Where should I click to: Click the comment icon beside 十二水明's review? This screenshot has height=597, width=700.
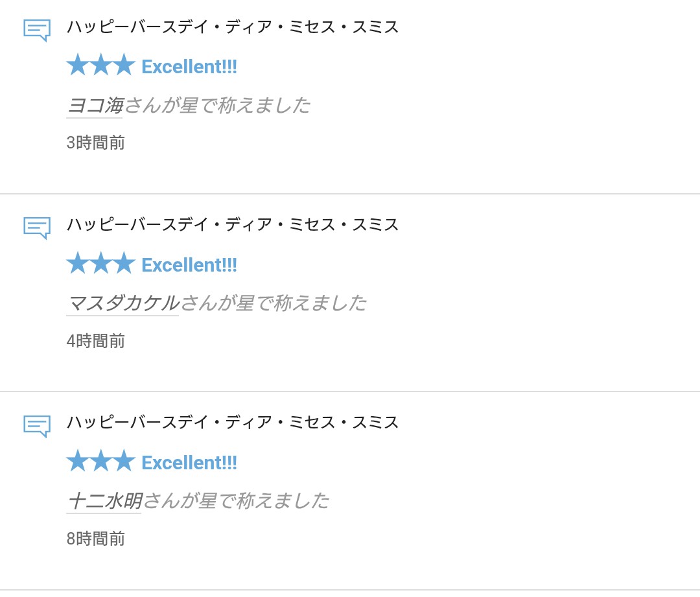pos(37,425)
